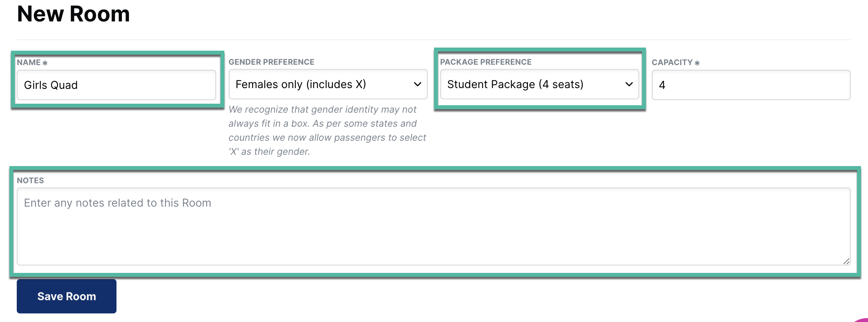
Task: Focus the Name field containing 'Girls Quad'
Action: (116, 85)
